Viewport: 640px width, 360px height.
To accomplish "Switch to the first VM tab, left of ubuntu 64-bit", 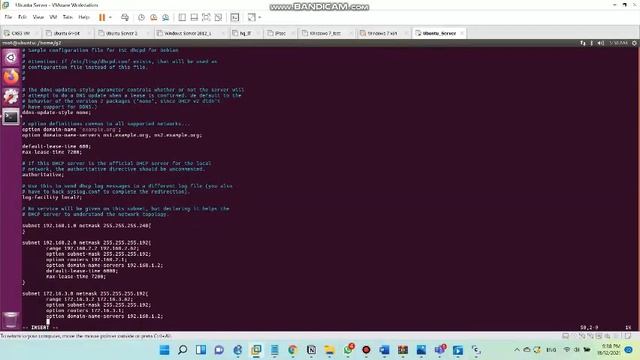I will 20,33.
